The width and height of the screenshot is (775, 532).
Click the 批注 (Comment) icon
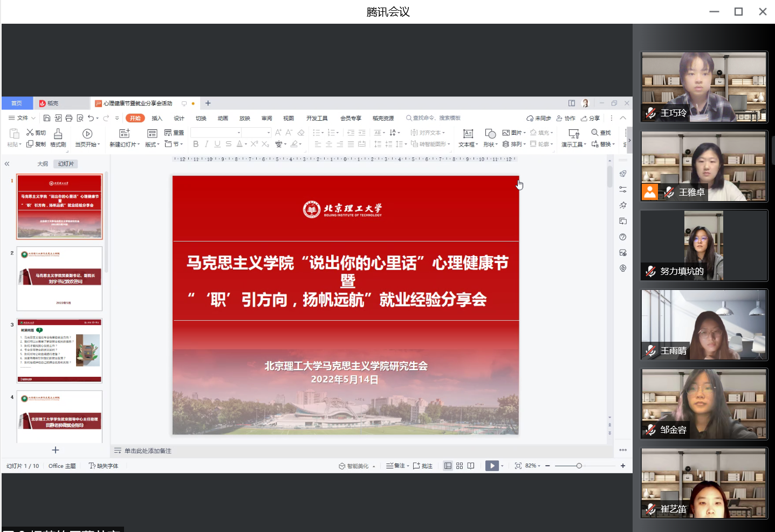(423, 465)
